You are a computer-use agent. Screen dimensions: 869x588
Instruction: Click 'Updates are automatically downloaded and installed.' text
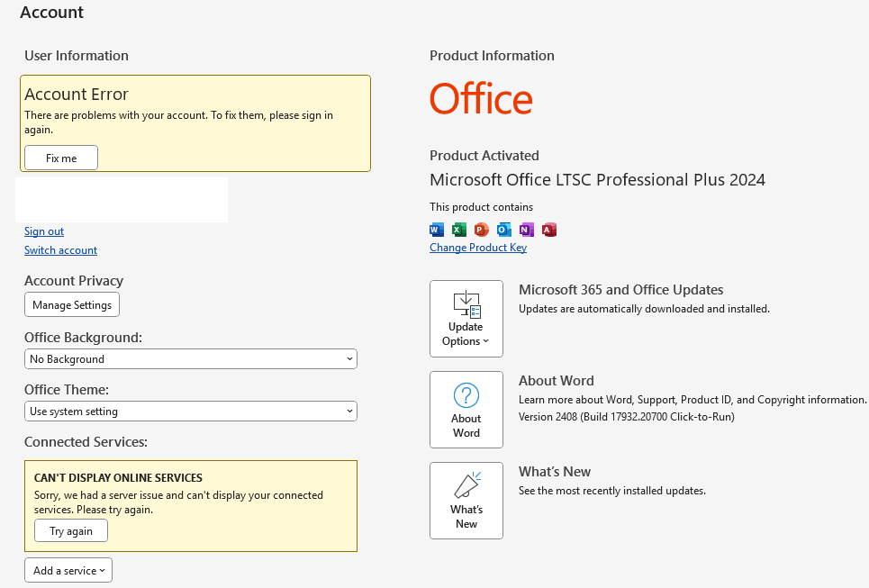pos(644,309)
